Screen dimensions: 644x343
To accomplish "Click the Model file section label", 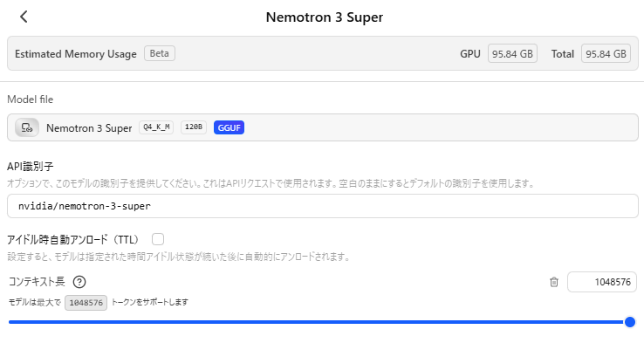I will [30, 99].
